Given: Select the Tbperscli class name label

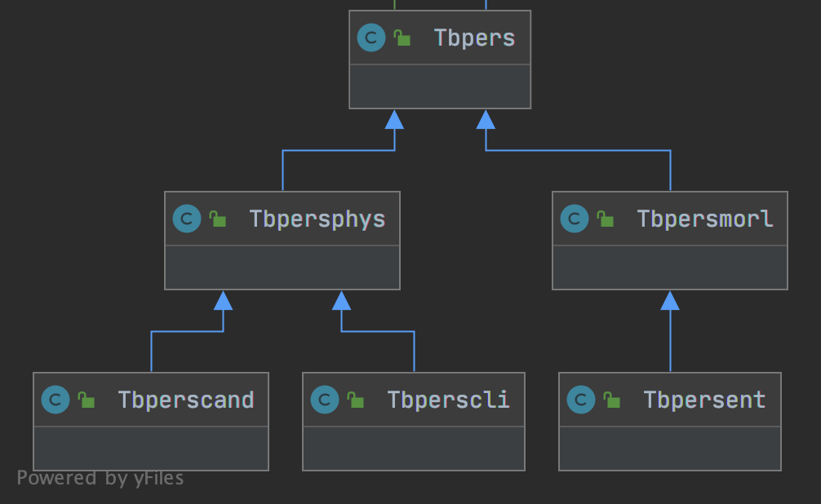Looking at the screenshot, I should pos(448,400).
